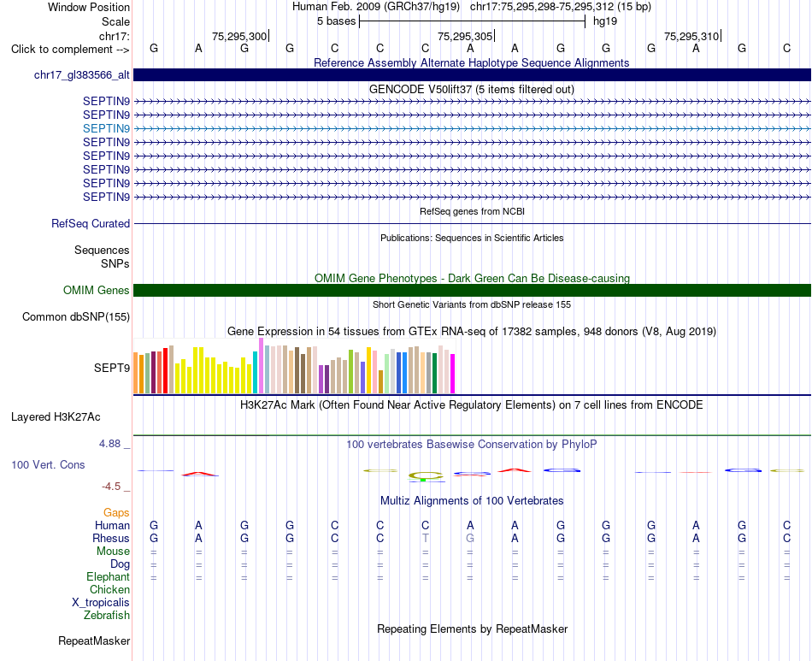Click the 'Human Feb. 2009 (GRCh37/hg19)' assembly text
Viewport: 812px width, 661px height.
pos(376,7)
